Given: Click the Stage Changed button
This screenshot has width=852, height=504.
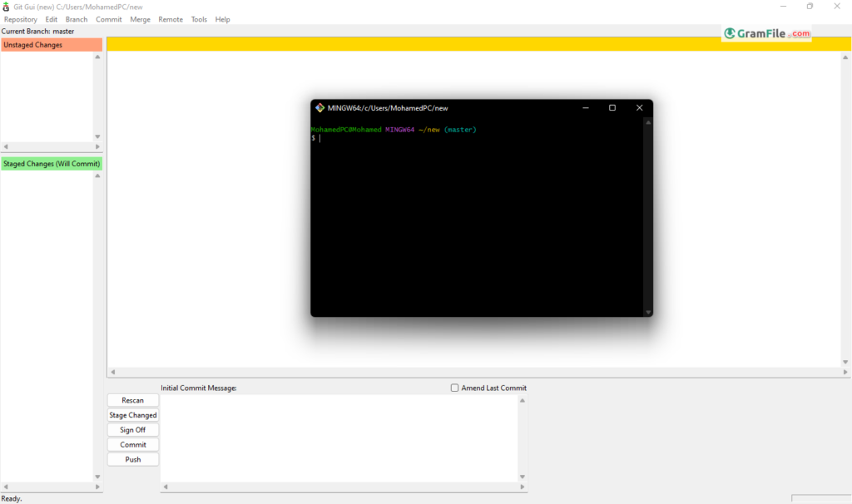Looking at the screenshot, I should (132, 415).
